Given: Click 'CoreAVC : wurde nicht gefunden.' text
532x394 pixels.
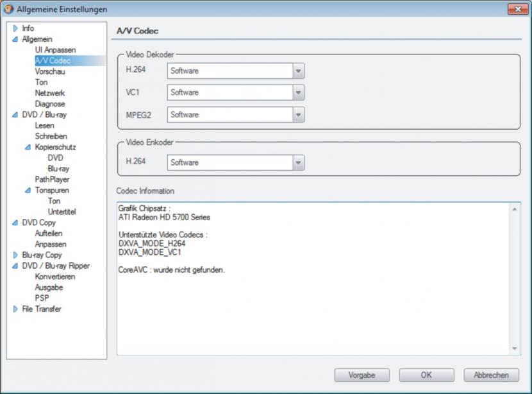Looking at the screenshot, I should point(171,270).
